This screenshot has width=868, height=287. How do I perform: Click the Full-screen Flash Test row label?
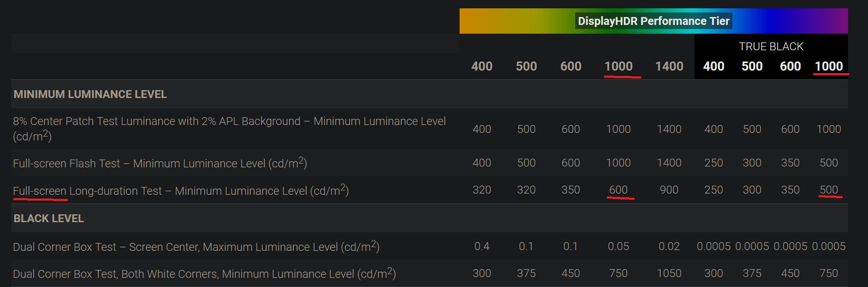tap(160, 163)
